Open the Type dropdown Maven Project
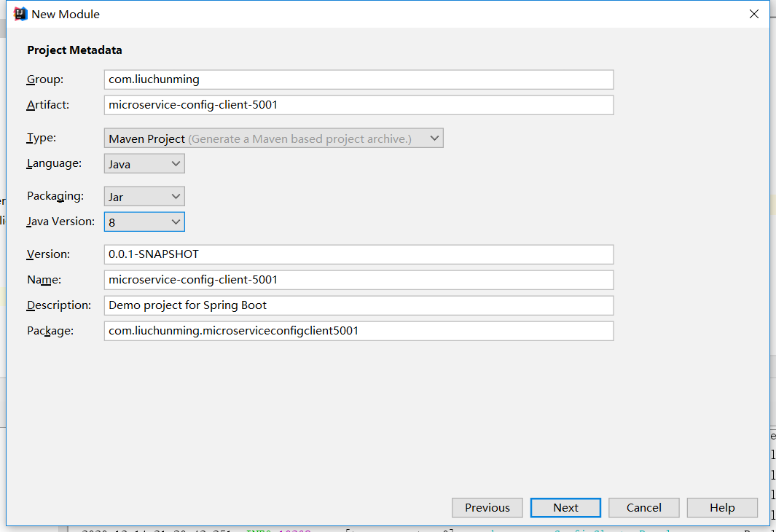Screen dimensions: 776x532 (x=274, y=138)
